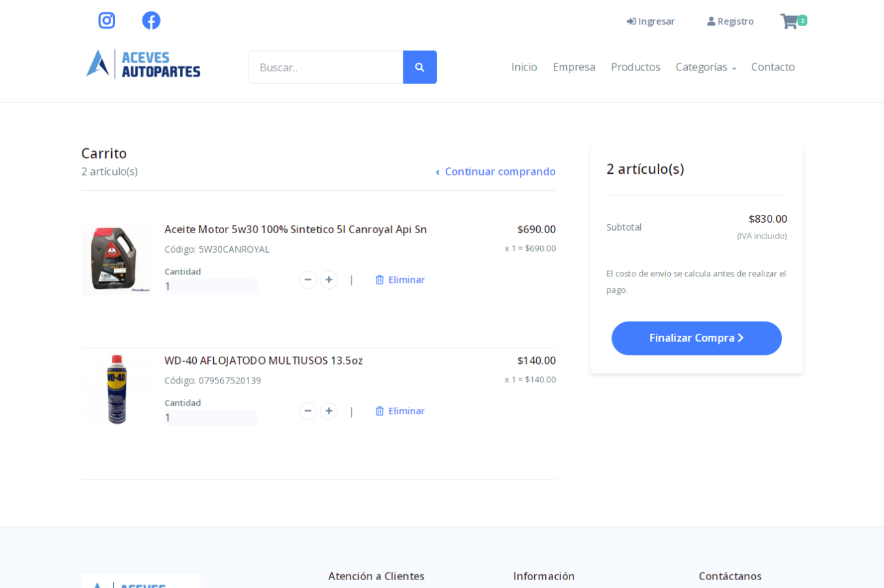Expand the Categorías dropdown menu
Screen dimensions: 884x588
705,67
